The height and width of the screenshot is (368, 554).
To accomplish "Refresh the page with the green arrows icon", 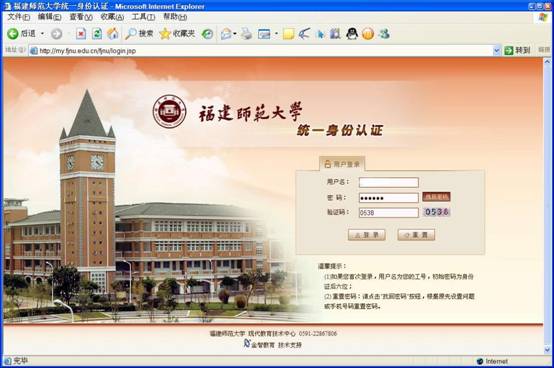I will pos(96,34).
